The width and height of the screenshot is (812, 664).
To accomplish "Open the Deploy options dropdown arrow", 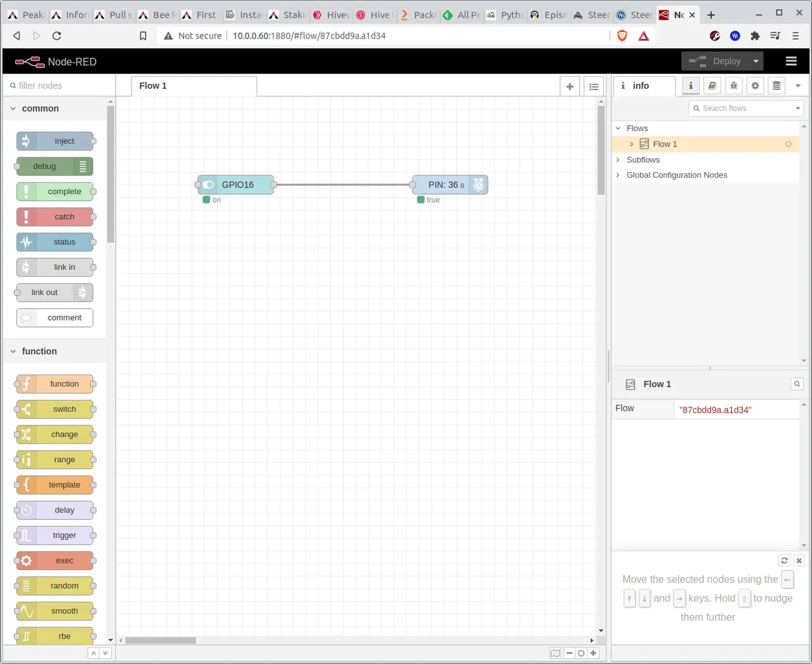I will click(756, 61).
